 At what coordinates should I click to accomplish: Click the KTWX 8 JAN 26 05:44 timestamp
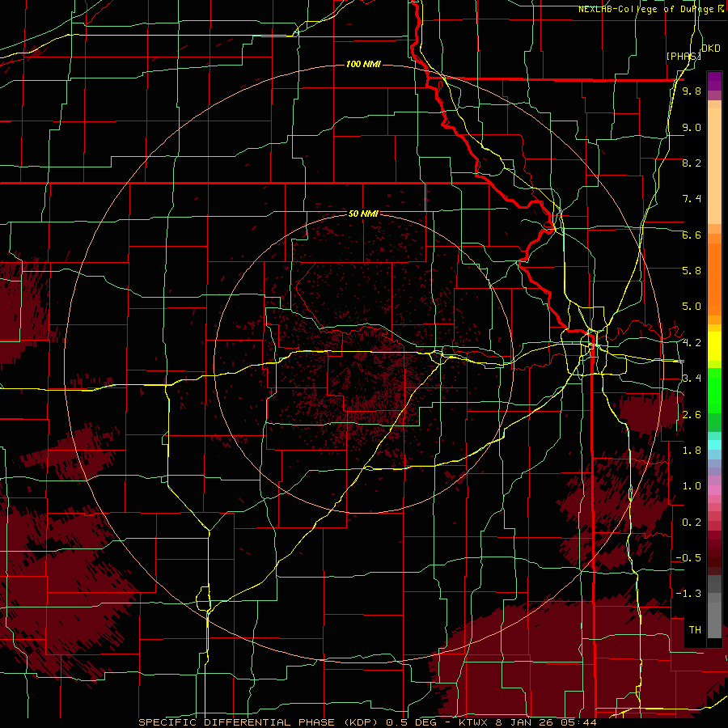tap(528, 722)
